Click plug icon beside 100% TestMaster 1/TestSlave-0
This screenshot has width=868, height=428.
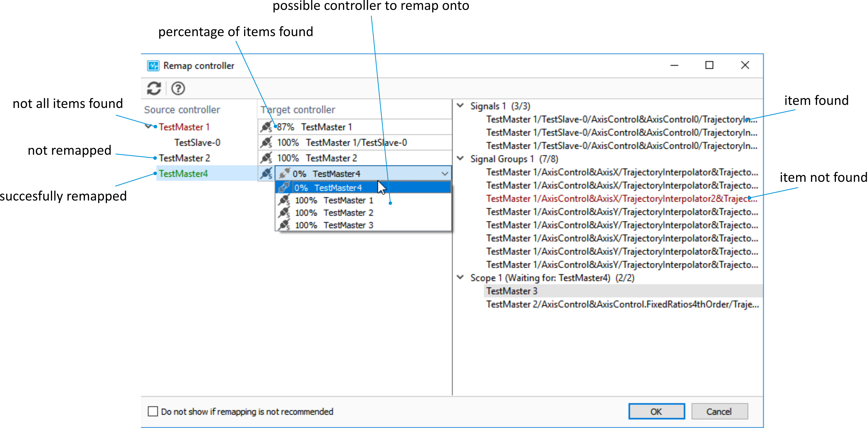click(x=266, y=142)
